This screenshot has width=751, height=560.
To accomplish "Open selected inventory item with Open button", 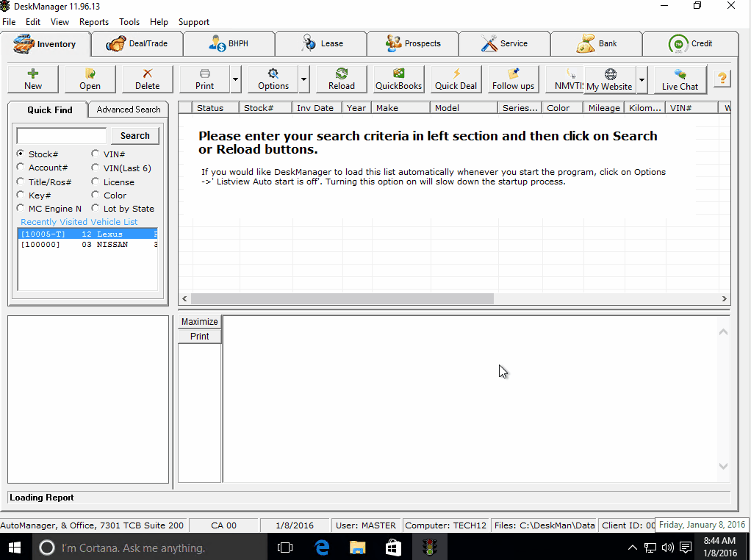I will (90, 79).
